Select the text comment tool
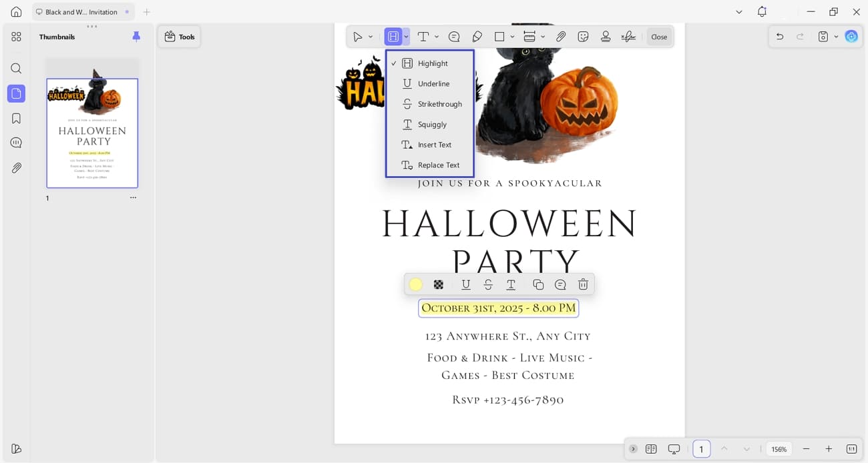 [x=423, y=37]
